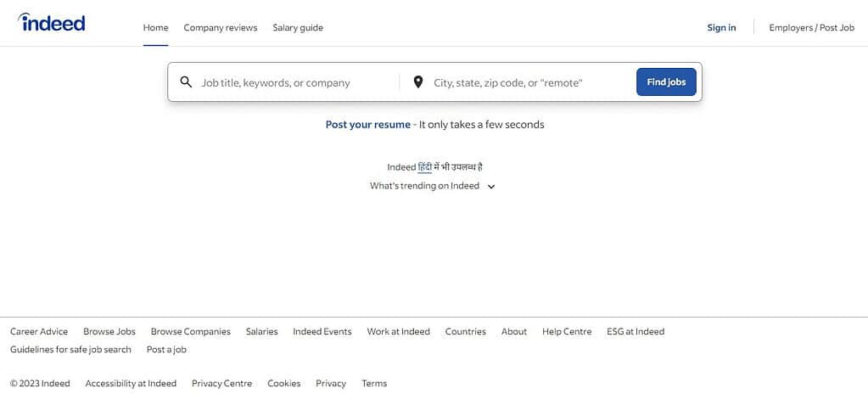Open Help Centre footer link
This screenshot has width=868, height=405.
pyautogui.click(x=567, y=331)
